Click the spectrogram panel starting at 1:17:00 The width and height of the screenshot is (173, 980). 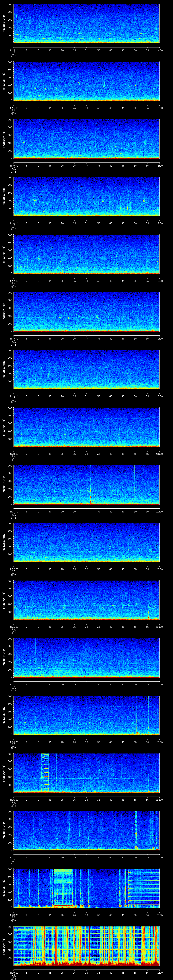tap(87, 255)
